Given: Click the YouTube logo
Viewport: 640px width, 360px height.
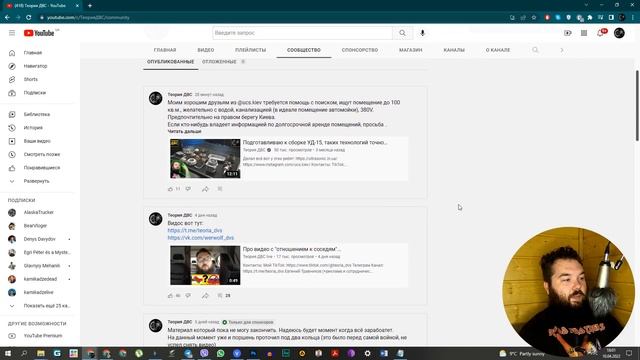Looking at the screenshot, I should pyautogui.click(x=39, y=33).
